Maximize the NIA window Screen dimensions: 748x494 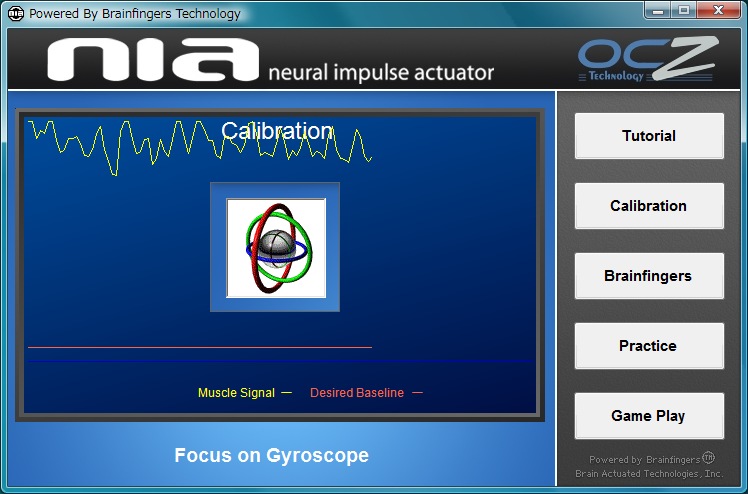pyautogui.click(x=684, y=10)
